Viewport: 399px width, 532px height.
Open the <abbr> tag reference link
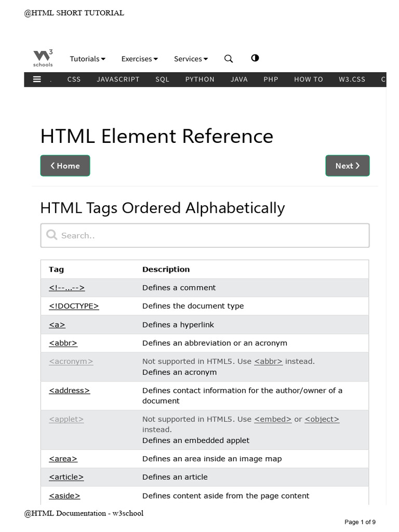(63, 343)
